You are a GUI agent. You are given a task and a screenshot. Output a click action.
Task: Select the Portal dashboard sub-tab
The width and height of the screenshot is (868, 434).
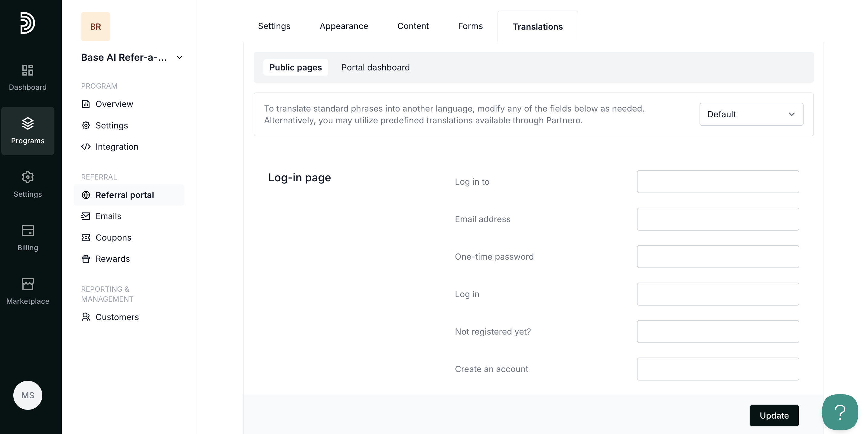[375, 68]
